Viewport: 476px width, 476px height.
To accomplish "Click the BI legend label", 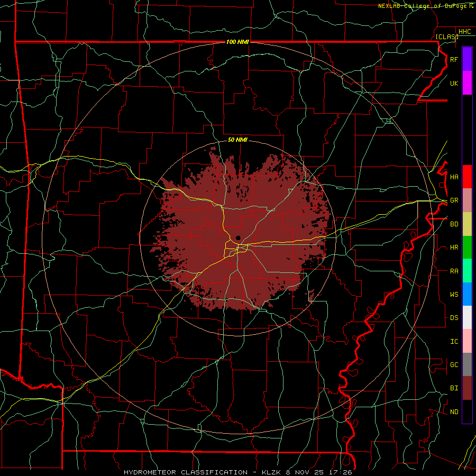I will pyautogui.click(x=454, y=388).
